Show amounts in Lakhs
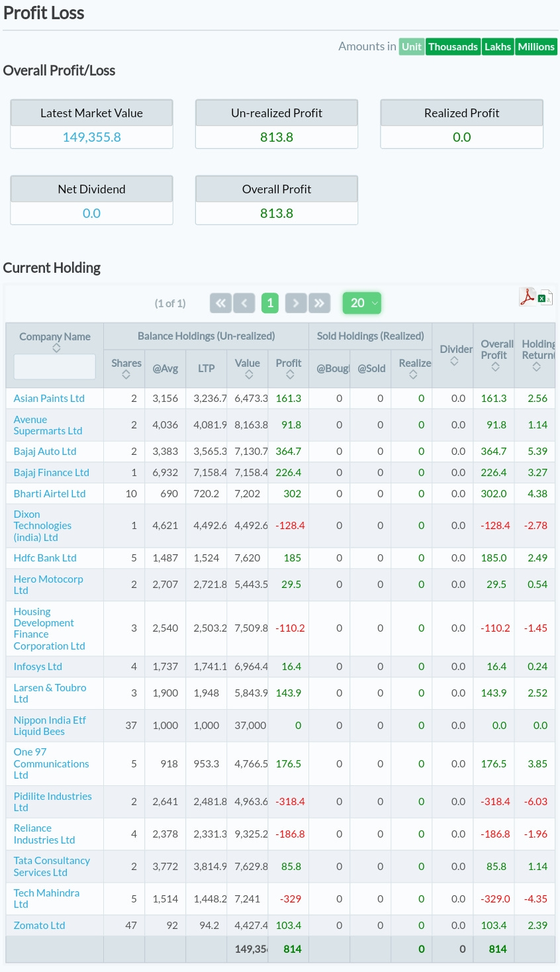 [498, 46]
